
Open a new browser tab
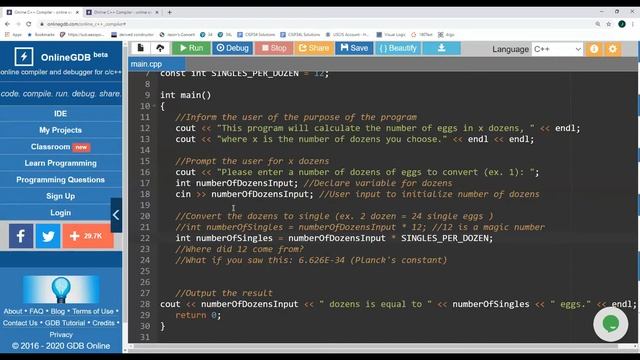tap(169, 12)
